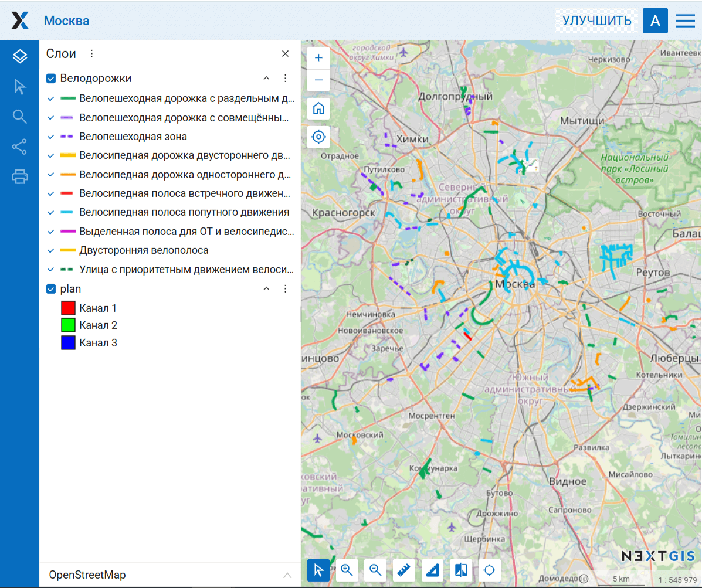Open the main hamburger menu
702x588 pixels.
(685, 21)
